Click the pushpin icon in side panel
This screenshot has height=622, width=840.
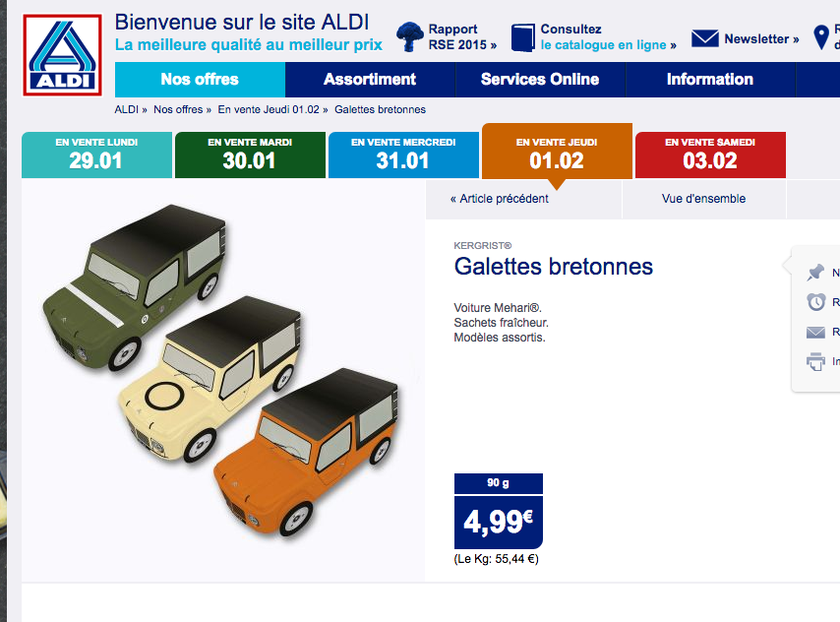(x=815, y=273)
